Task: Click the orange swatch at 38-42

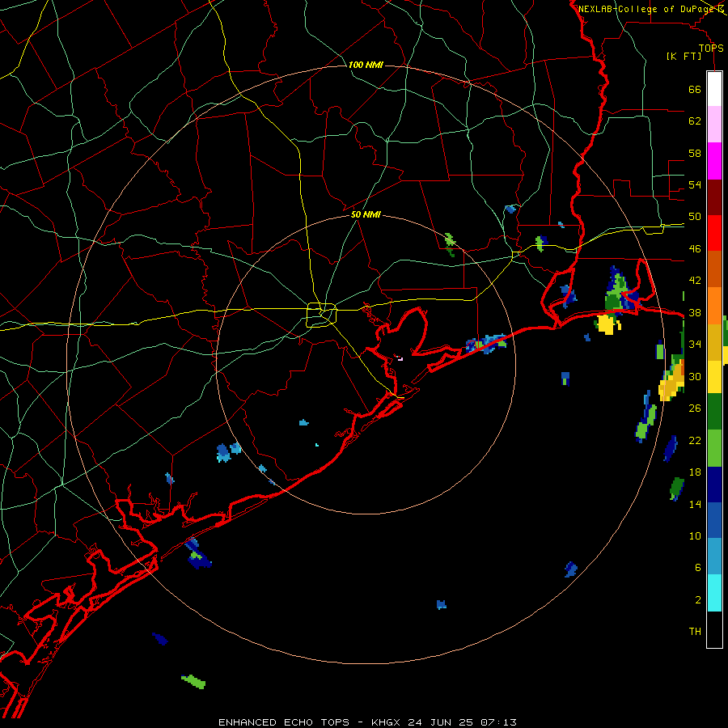Action: tap(714, 306)
